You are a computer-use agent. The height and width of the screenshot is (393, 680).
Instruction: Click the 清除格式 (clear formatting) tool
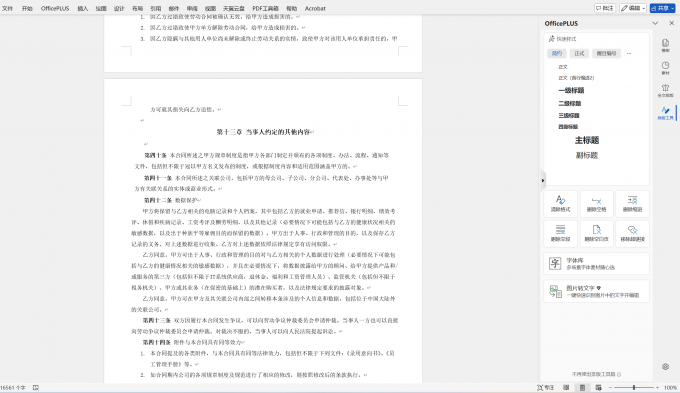(x=560, y=203)
